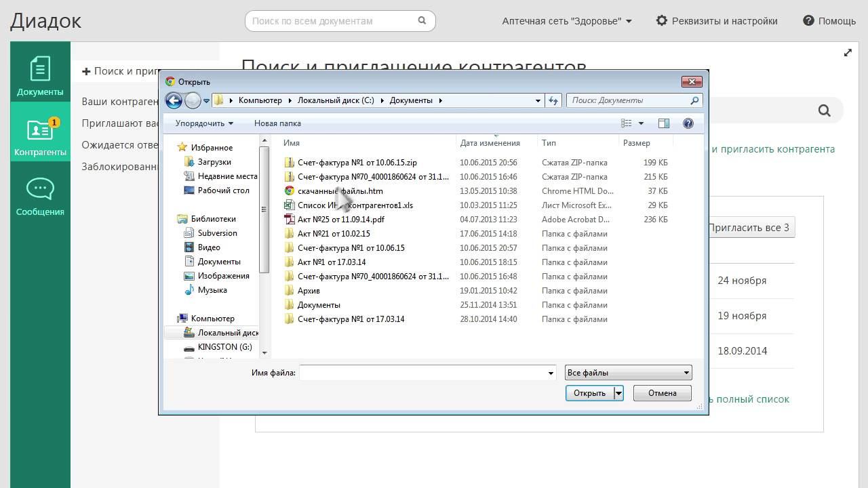Click the dialog forward arrow button
The image size is (868, 488).
point(193,100)
